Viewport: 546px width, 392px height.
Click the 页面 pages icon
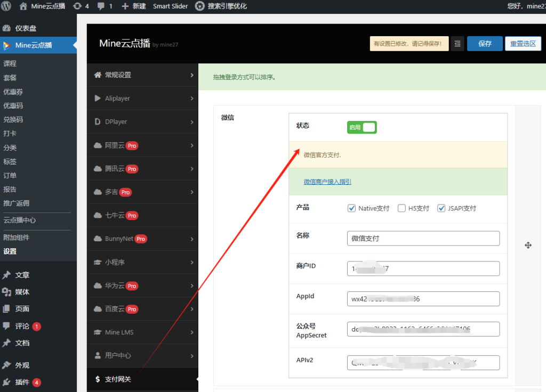(x=6, y=308)
